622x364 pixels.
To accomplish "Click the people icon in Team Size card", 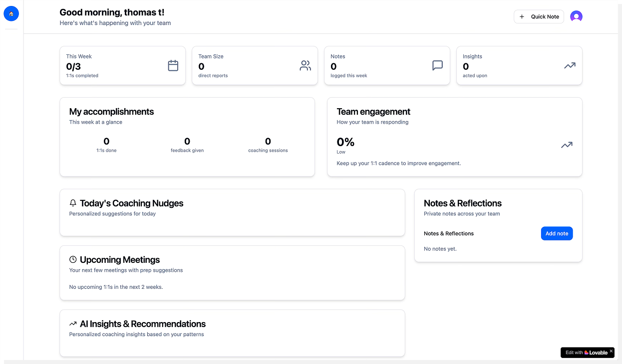I will [305, 65].
